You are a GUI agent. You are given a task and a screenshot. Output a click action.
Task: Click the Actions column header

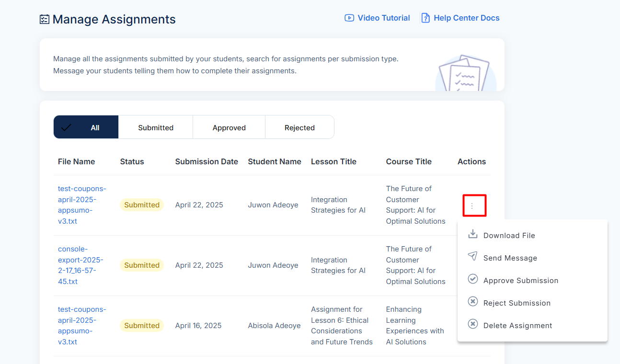click(x=471, y=161)
